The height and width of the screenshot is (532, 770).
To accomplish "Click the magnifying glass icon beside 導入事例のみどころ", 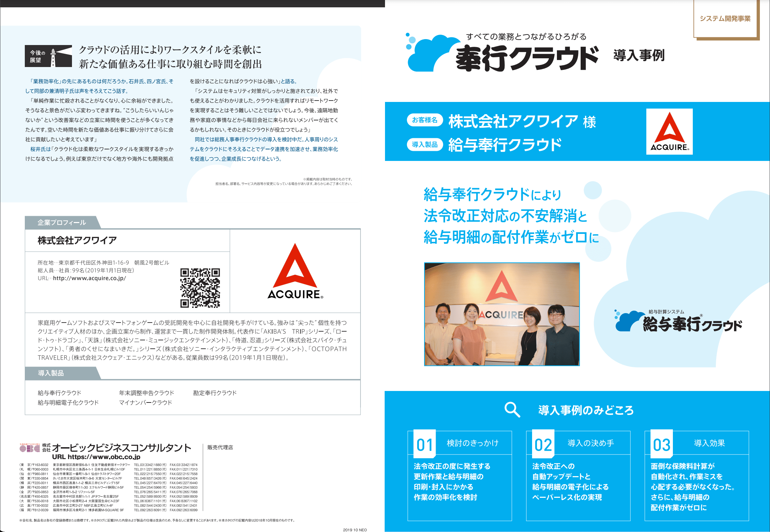I will pyautogui.click(x=512, y=409).
